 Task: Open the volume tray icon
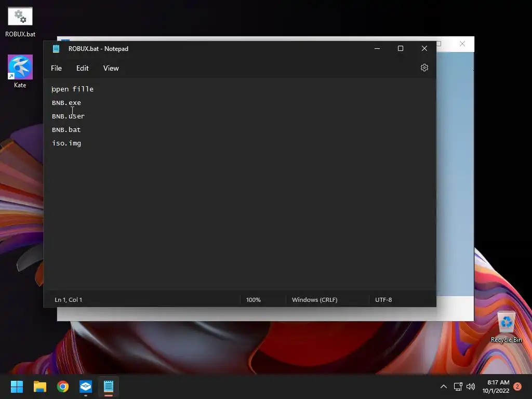click(471, 387)
